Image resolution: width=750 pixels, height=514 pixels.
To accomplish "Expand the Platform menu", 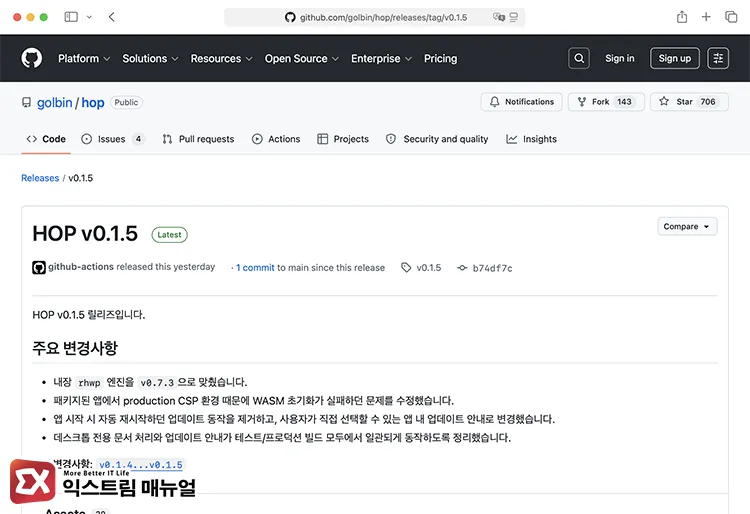I will click(x=84, y=58).
